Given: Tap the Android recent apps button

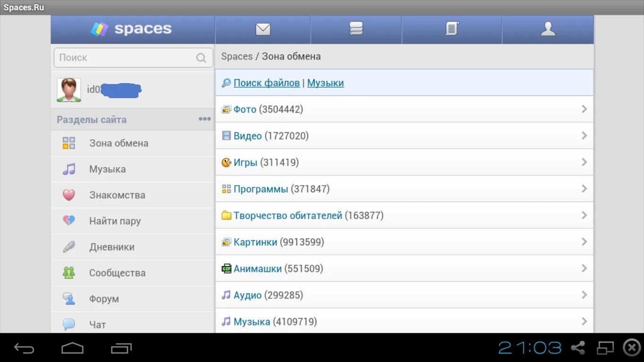Looking at the screenshot, I should [x=121, y=348].
